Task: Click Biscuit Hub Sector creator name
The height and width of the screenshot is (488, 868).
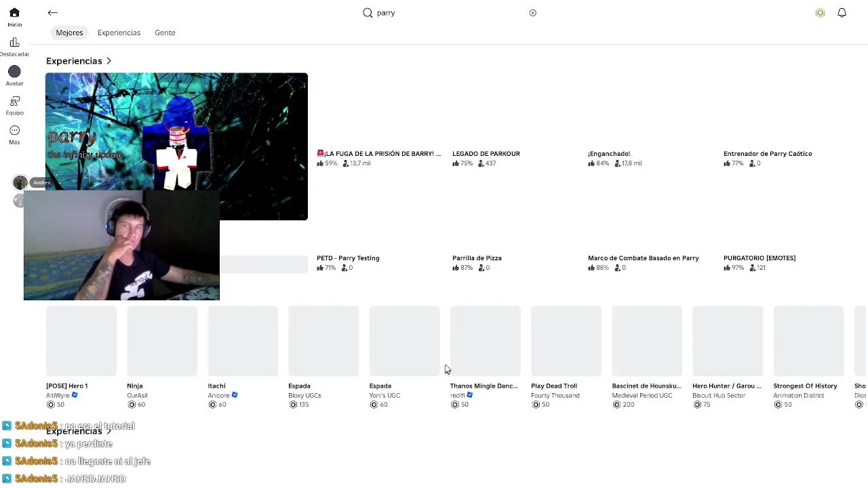Action: coord(719,395)
